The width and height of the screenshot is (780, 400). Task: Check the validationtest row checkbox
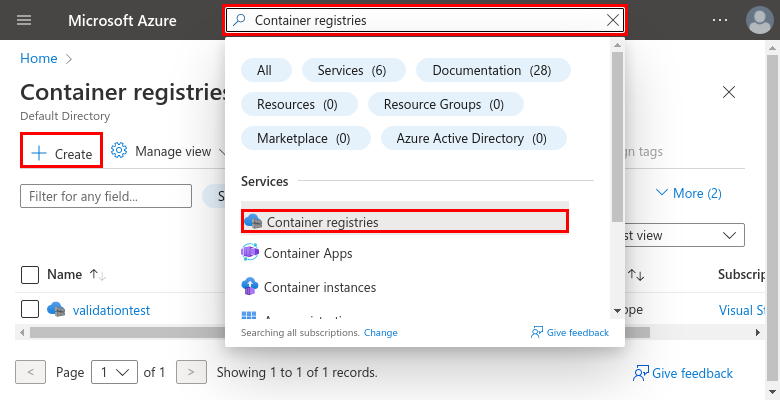[x=30, y=310]
